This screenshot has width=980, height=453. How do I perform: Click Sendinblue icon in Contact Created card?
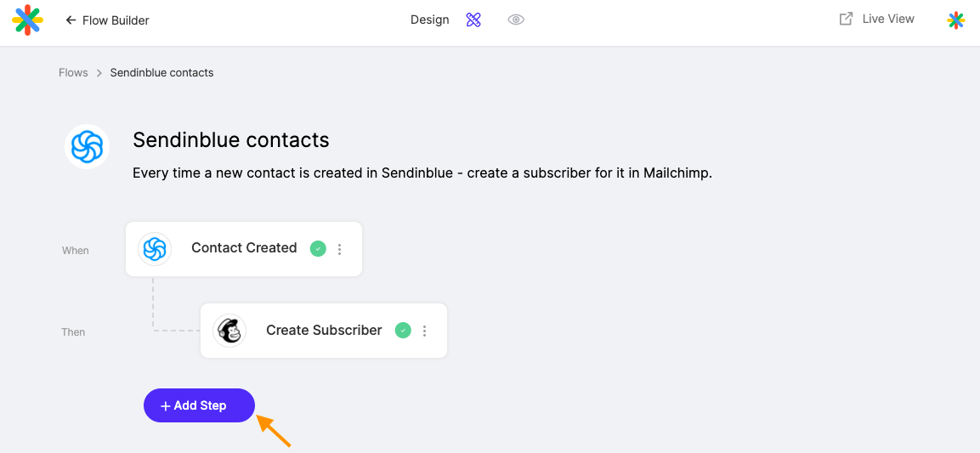[x=155, y=249]
